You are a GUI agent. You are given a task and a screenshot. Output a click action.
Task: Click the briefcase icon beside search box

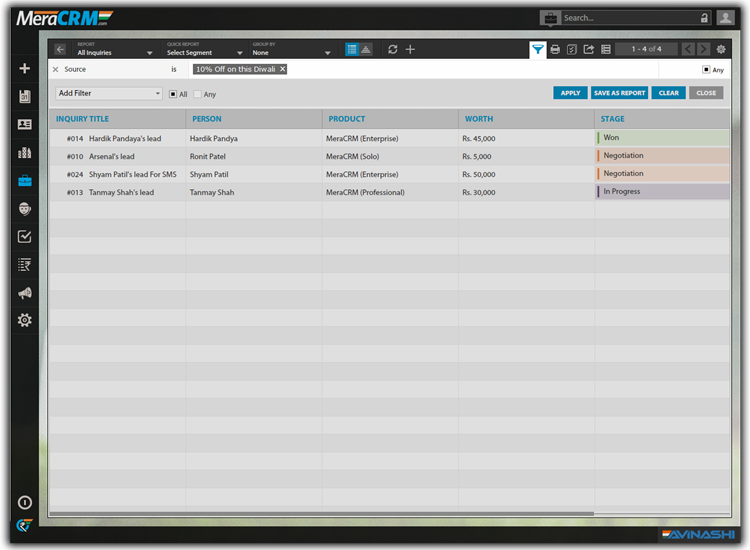click(x=551, y=18)
